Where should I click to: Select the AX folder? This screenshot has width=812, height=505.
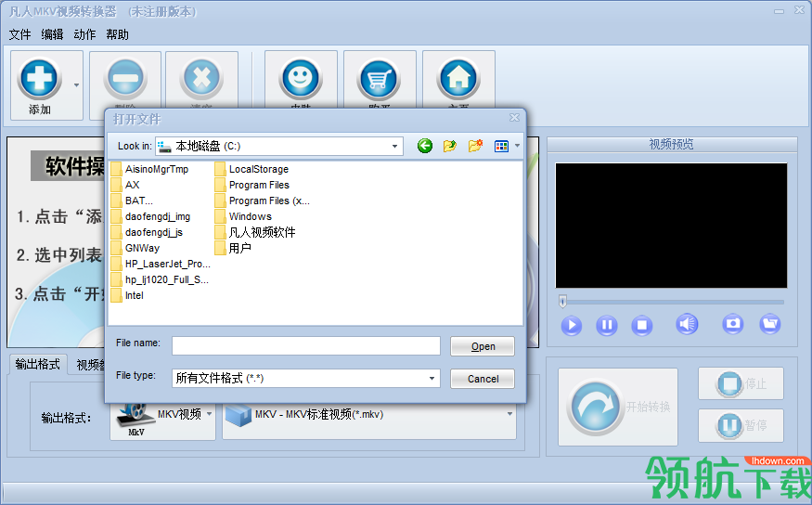tap(125, 185)
